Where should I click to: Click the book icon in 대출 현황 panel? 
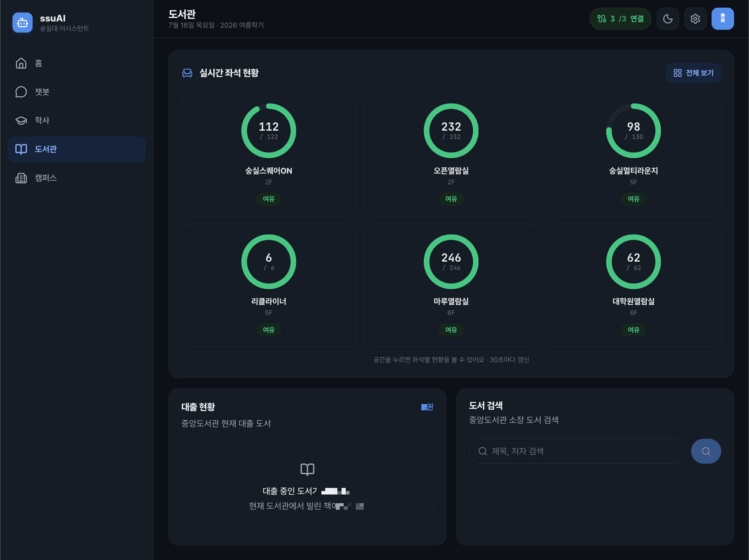(307, 470)
